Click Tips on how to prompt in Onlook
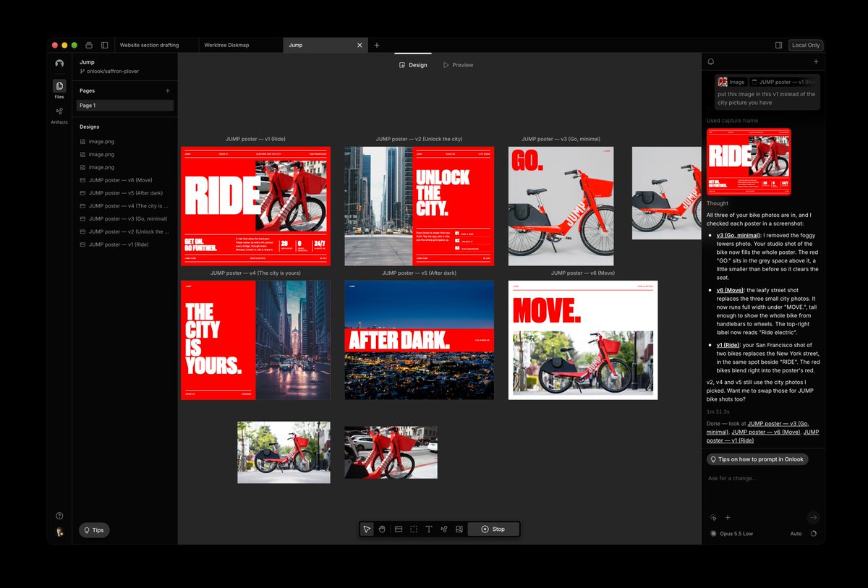 pos(757,459)
